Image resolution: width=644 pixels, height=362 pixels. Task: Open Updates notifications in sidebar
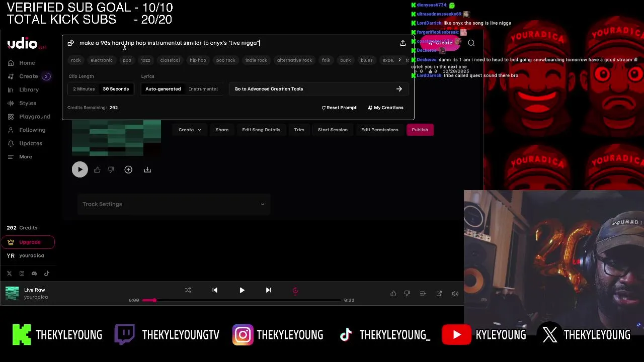25,143
